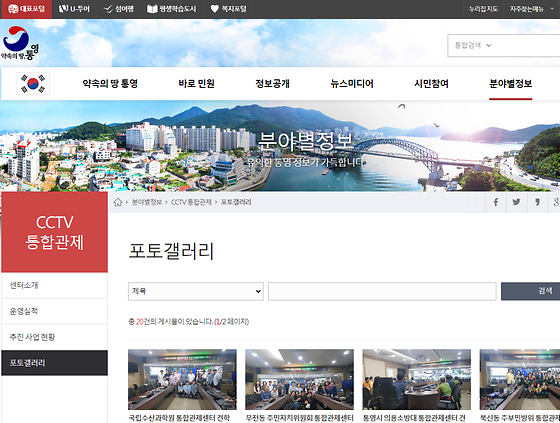Open the 대표포털 portal tab

[26, 9]
